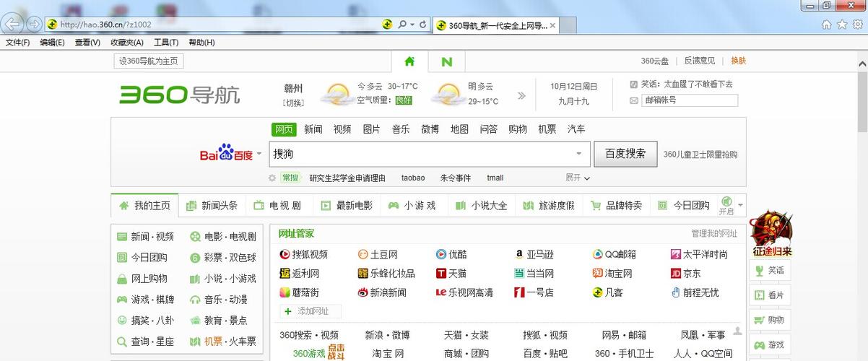Image resolution: width=868 pixels, height=361 pixels.
Task: Switch to 电视剧 navigation tab
Action: [277, 205]
